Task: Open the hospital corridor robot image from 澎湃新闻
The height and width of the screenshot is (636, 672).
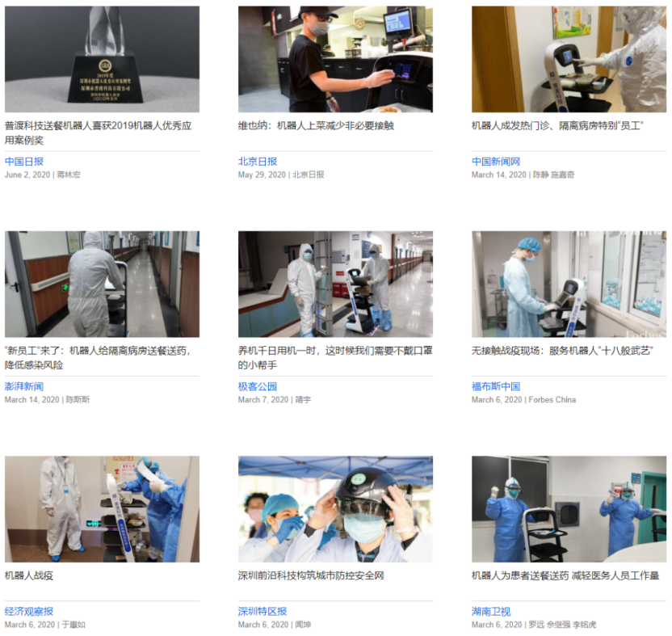Action: click(x=102, y=284)
